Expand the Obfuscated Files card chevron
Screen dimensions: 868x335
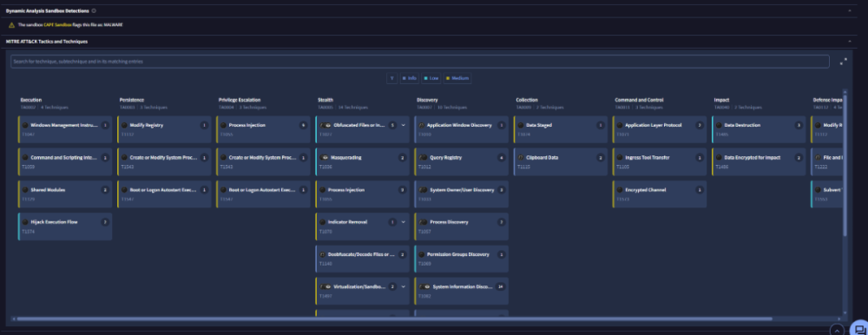pos(404,125)
